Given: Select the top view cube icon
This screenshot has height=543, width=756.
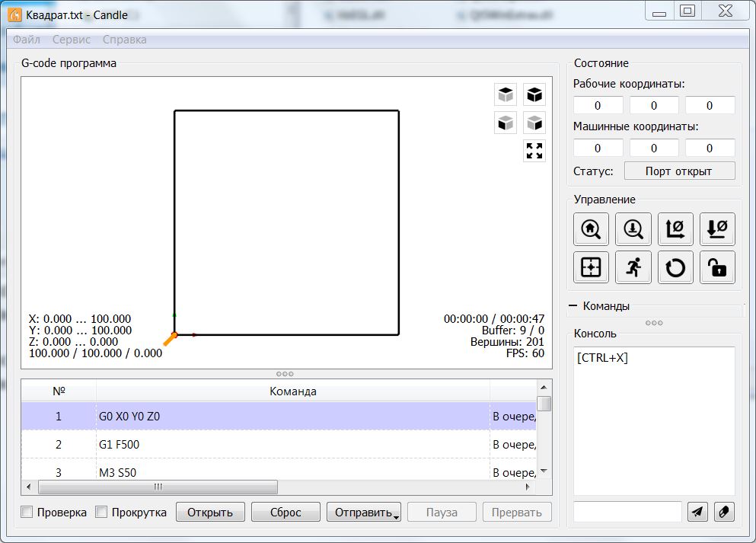Looking at the screenshot, I should [x=506, y=94].
